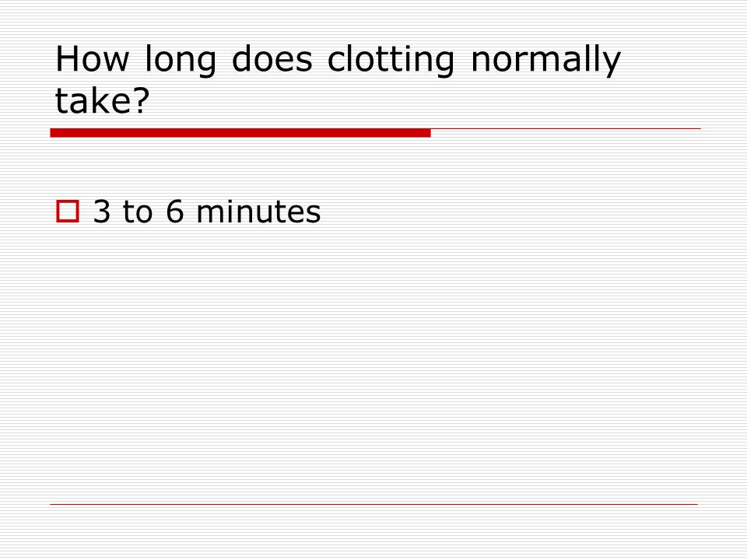Image resolution: width=747 pixels, height=560 pixels.
Task: Click the word "long" in the title
Action: (181, 60)
